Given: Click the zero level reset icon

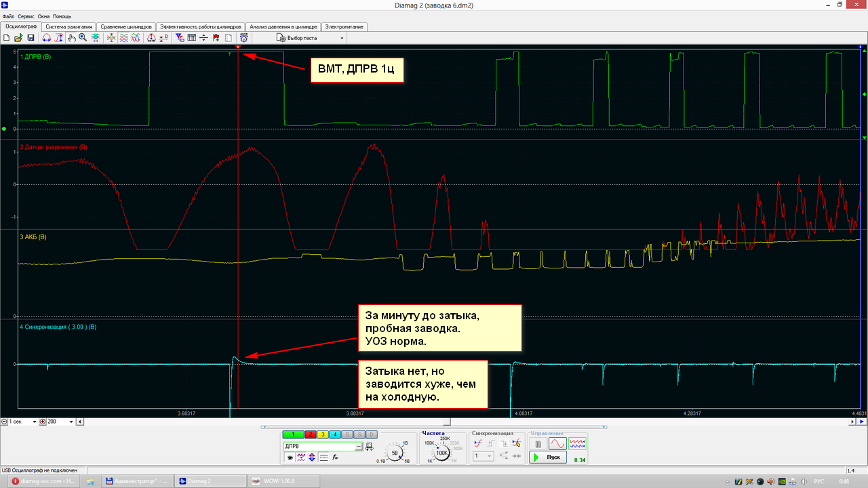Looking at the screenshot, I should tap(163, 38).
